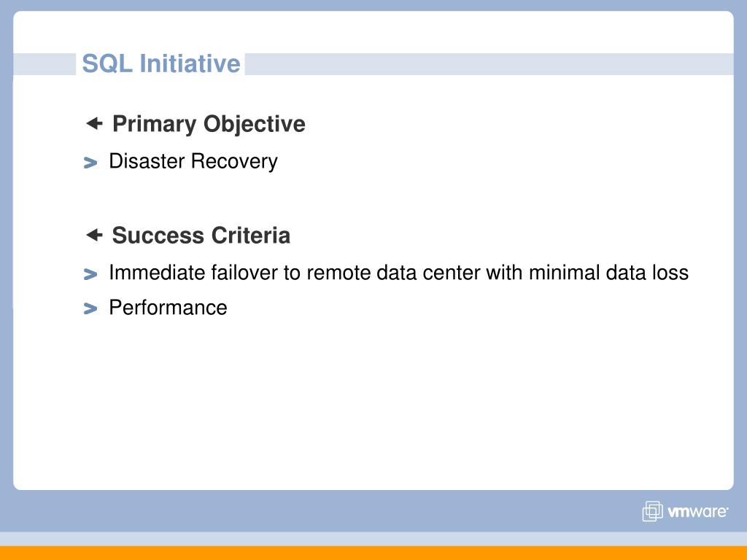Image resolution: width=747 pixels, height=560 pixels.
Task: Click the Disaster Recovery text line
Action: pos(193,161)
